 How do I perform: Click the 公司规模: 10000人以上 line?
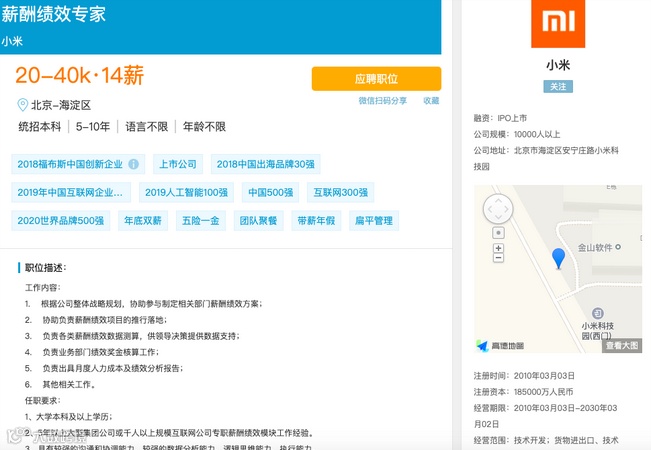click(517, 134)
